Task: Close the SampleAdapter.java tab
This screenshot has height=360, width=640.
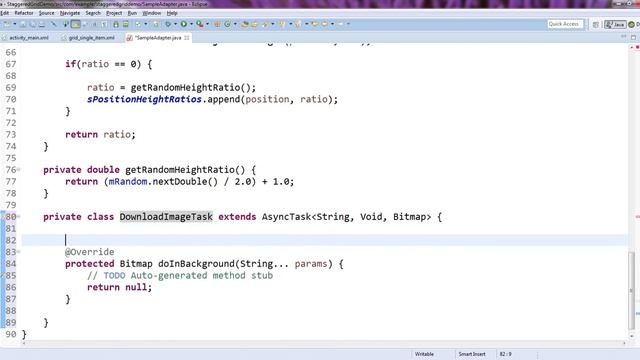Action: pyautogui.click(x=187, y=38)
